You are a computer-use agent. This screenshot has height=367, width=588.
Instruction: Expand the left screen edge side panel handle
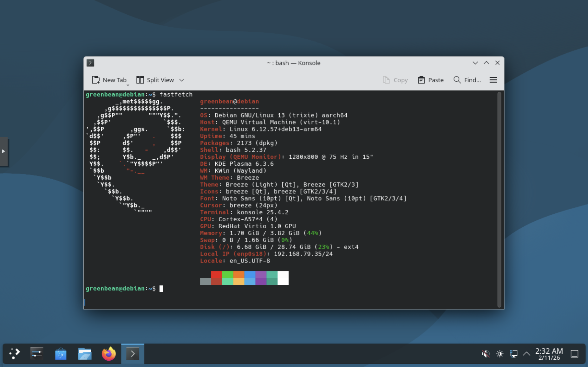tap(3, 151)
